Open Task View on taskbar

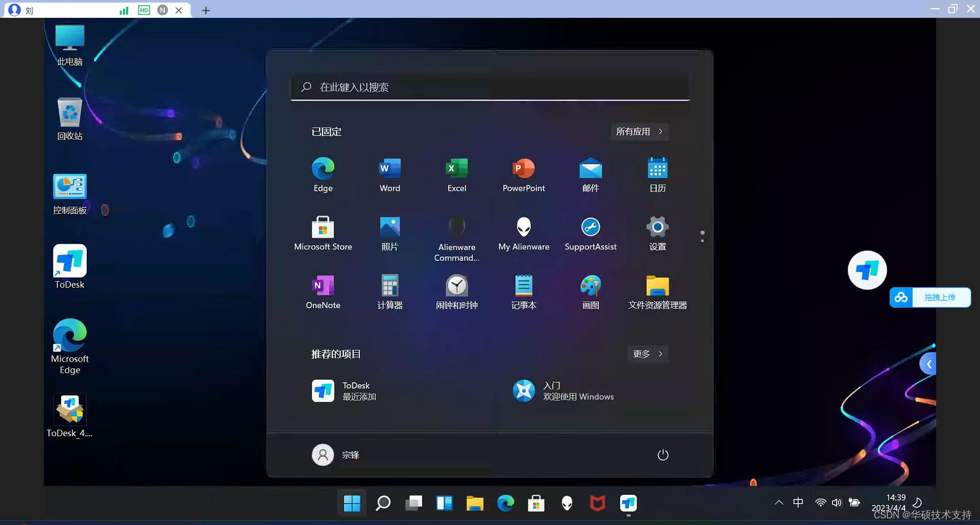pos(413,504)
